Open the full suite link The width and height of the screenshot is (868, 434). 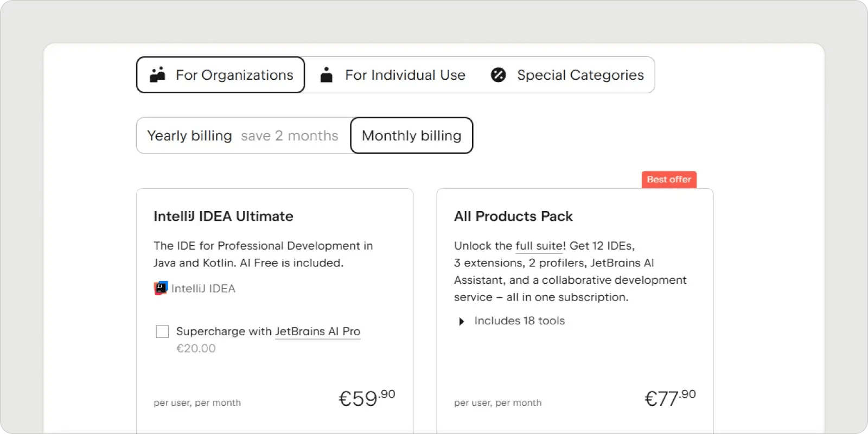[539, 246]
